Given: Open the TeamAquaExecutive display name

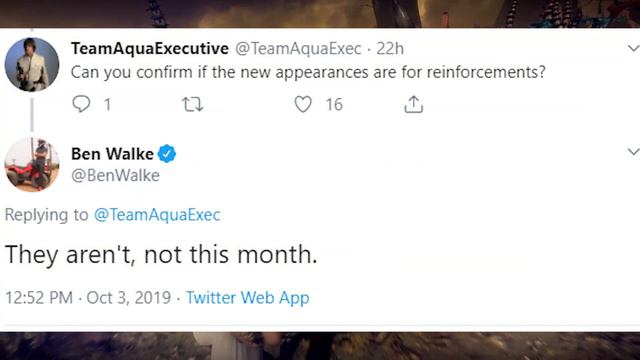Looking at the screenshot, I should [x=150, y=49].
